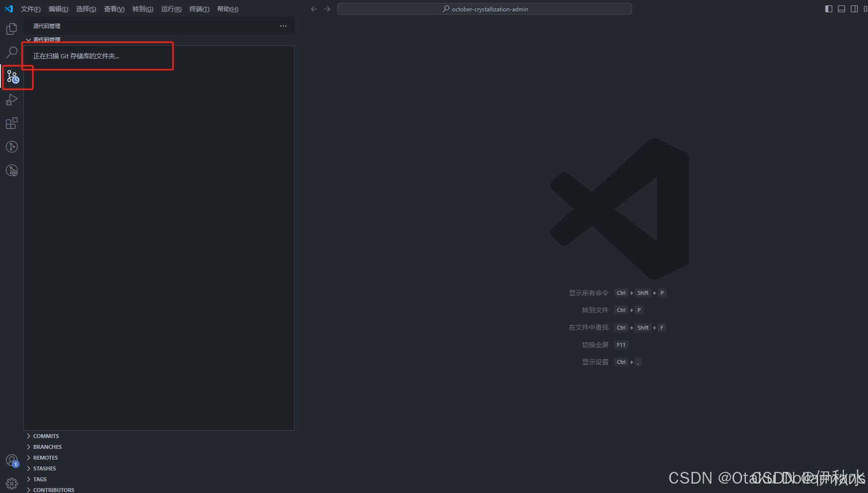Open the 终端(T) menu
This screenshot has height=493, width=868.
[199, 9]
